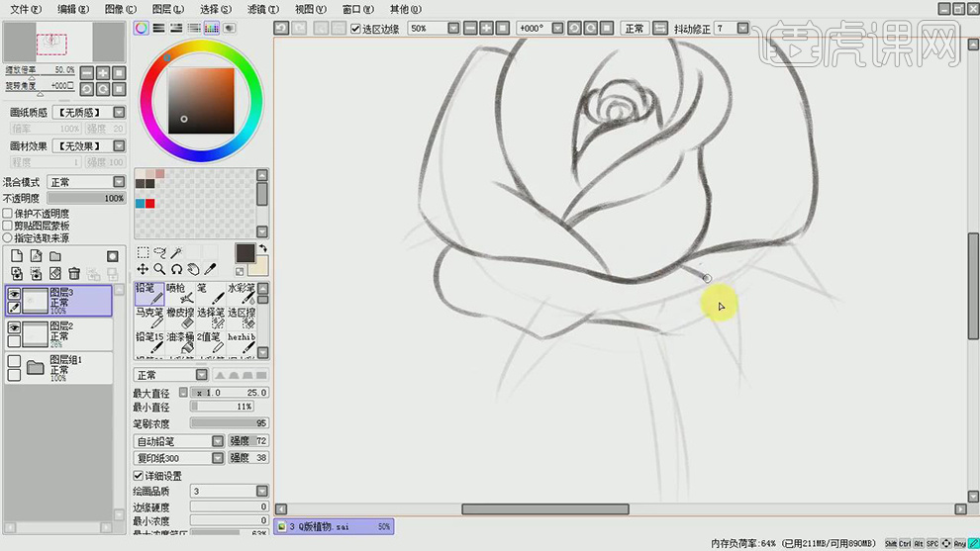The image size is (980, 551).
Task: Delete layer using trash can icon
Action: [74, 273]
